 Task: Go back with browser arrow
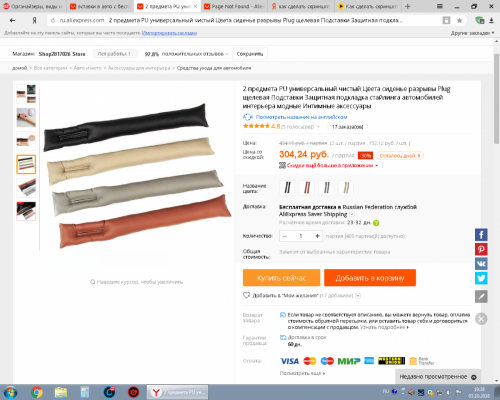[13, 21]
